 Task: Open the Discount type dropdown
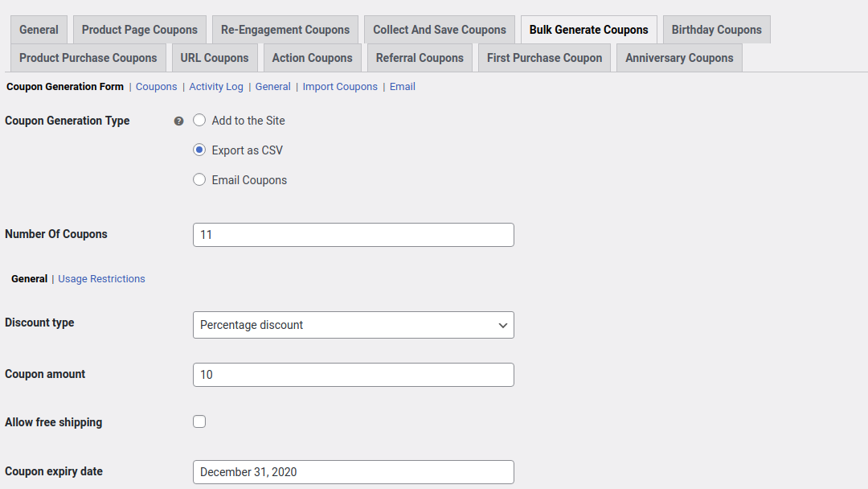(353, 325)
